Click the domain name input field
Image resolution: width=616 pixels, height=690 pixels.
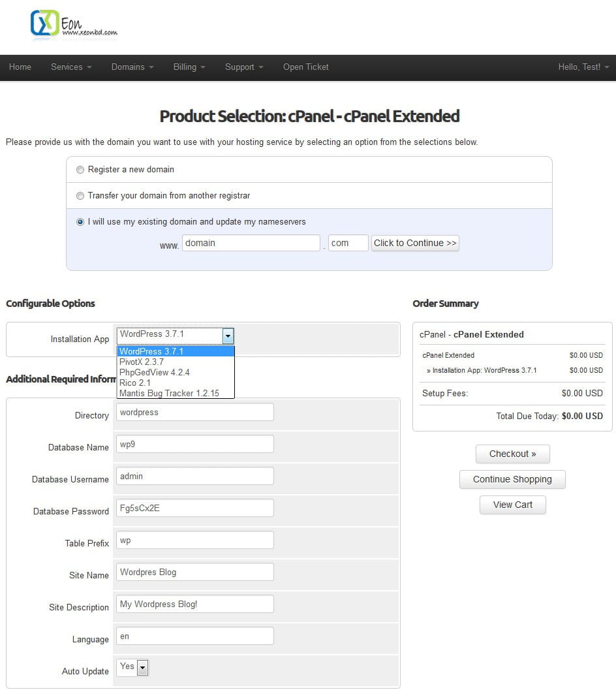tap(251, 242)
